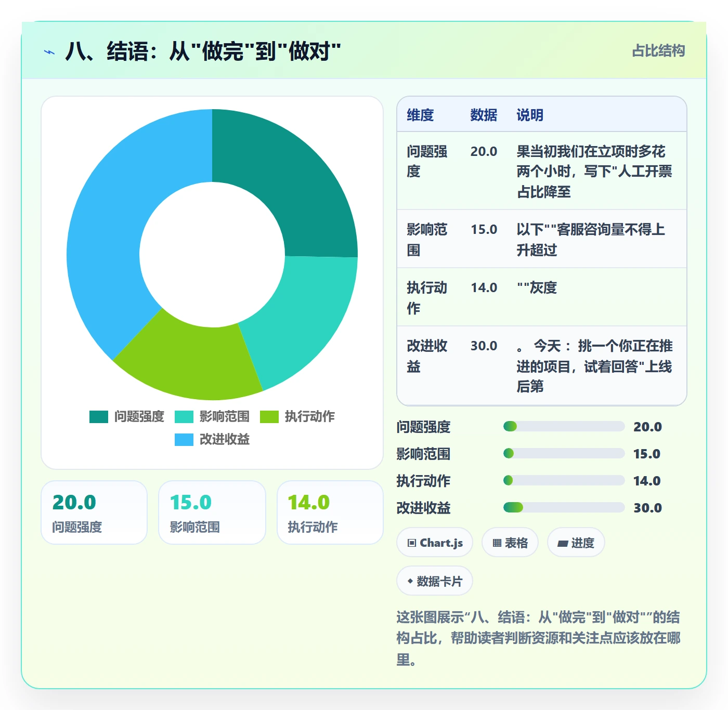Image resolution: width=728 pixels, height=710 pixels.
Task: Click the caption paragraph starting with 这张图展示
Action: coord(538,638)
